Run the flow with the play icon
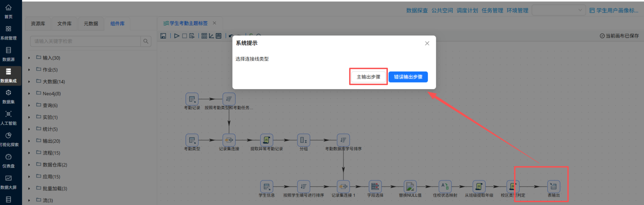 pyautogui.click(x=177, y=36)
